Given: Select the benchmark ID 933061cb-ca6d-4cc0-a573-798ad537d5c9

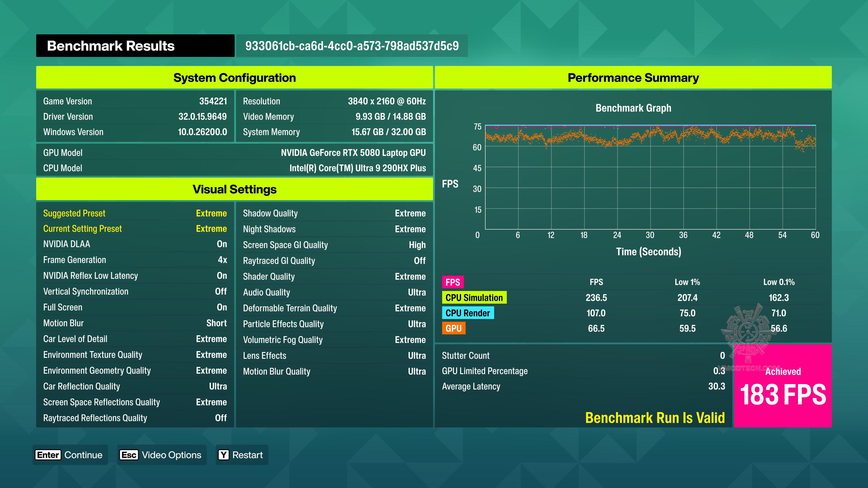Looking at the screenshot, I should click(x=352, y=46).
